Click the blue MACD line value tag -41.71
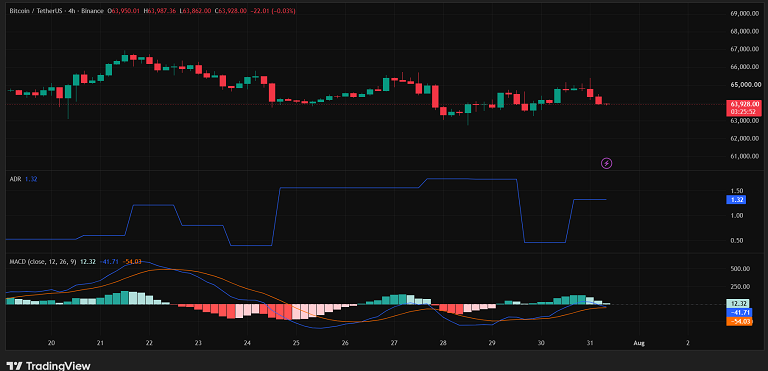The image size is (768, 371). tap(739, 313)
